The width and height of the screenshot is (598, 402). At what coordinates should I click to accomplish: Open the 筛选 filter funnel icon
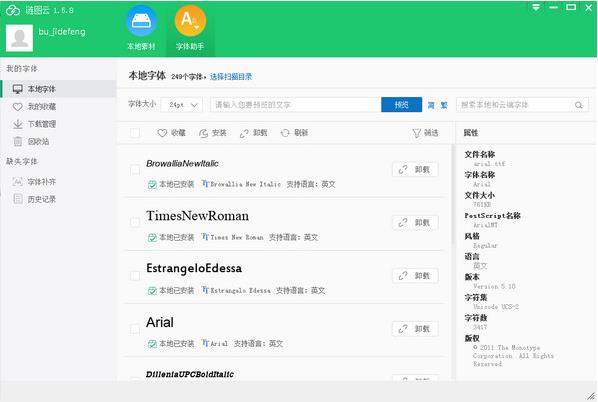pos(416,133)
